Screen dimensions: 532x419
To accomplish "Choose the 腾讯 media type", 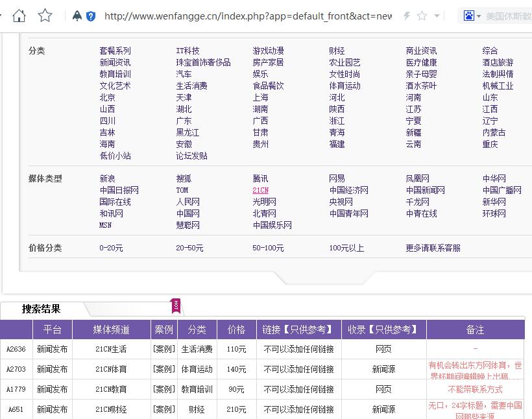I will (x=260, y=178).
